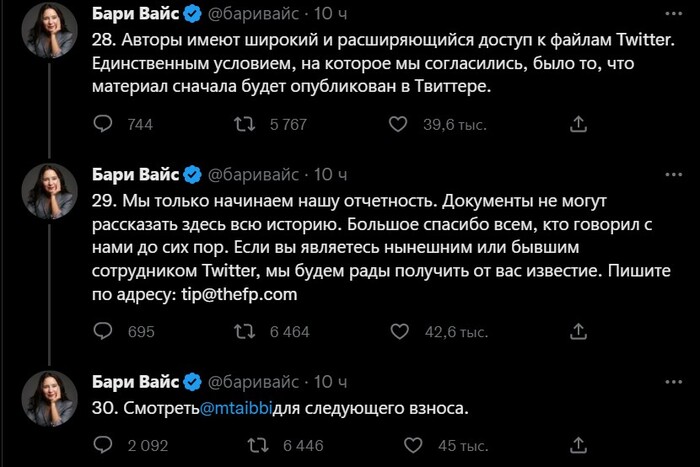The height and width of the screenshot is (467, 700).
Task: Retweet tweet 30 with 6 446 retweets
Action: tap(242, 445)
